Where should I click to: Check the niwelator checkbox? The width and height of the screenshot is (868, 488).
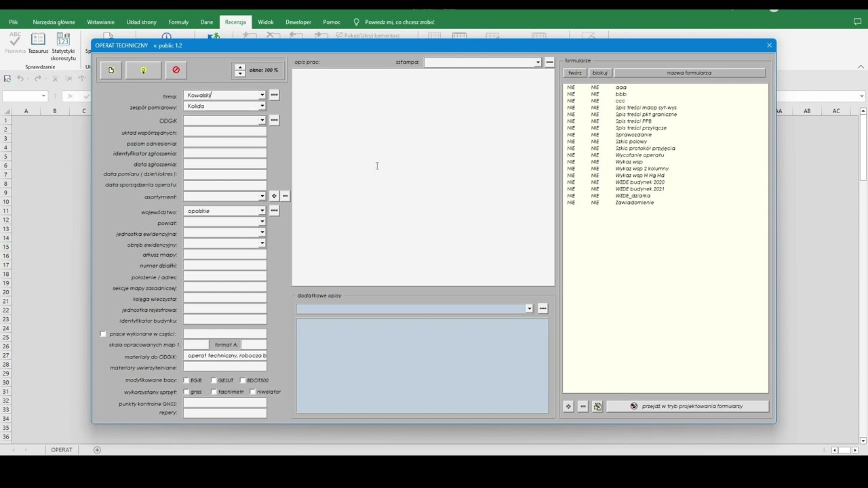[252, 392]
